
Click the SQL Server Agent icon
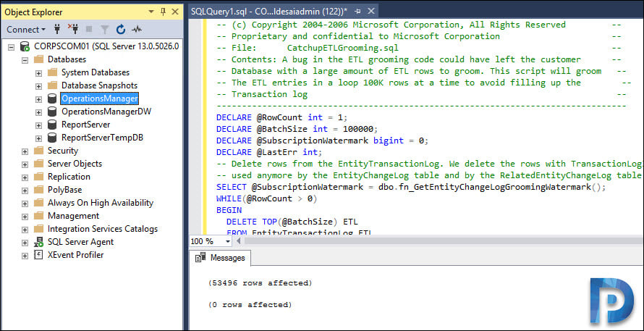tap(38, 242)
